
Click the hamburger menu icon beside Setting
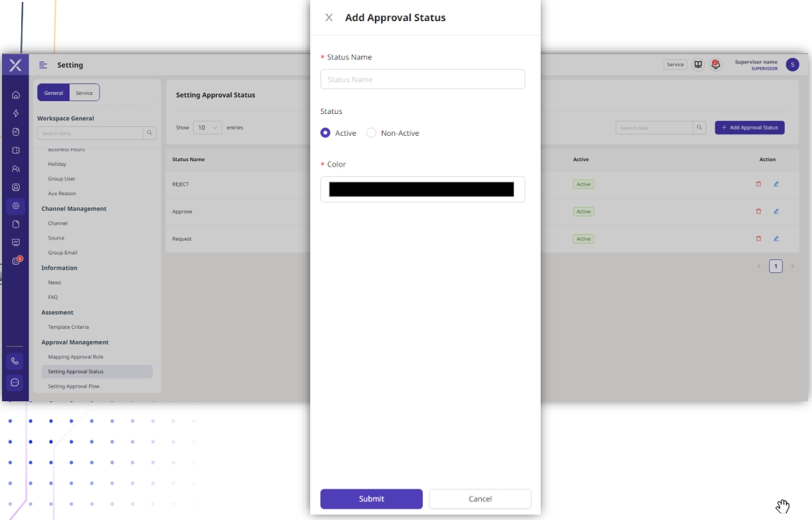[43, 65]
